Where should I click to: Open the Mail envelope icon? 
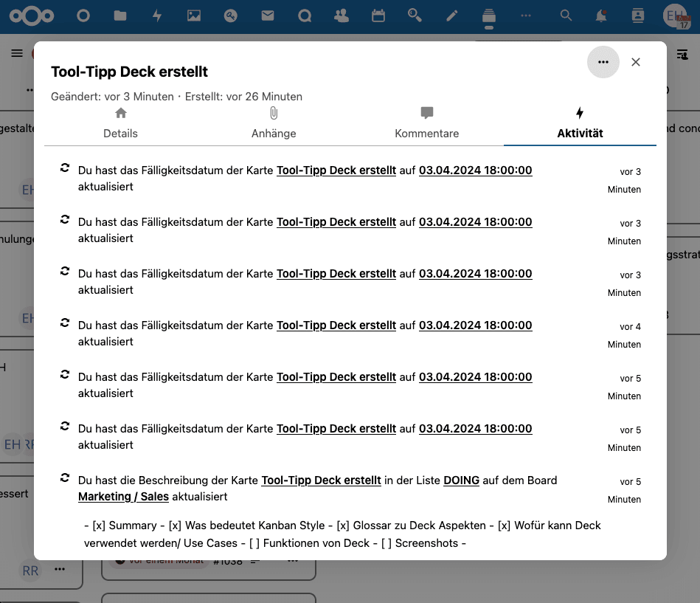click(268, 15)
